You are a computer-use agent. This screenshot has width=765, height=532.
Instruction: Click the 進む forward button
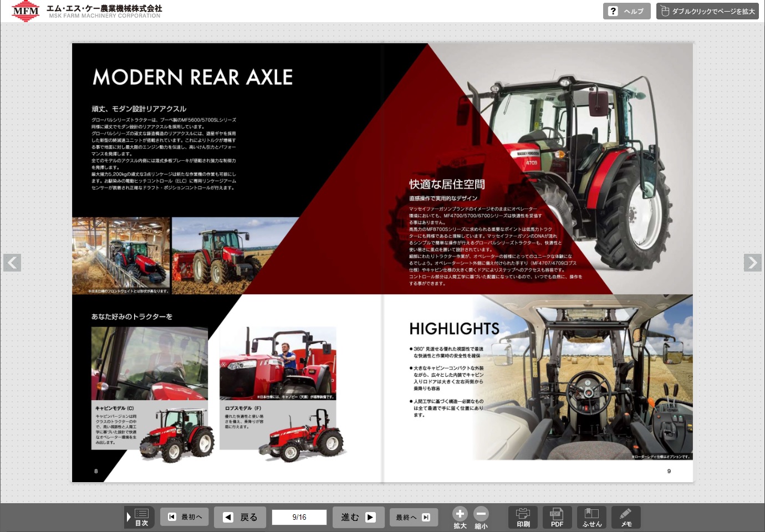(x=358, y=517)
